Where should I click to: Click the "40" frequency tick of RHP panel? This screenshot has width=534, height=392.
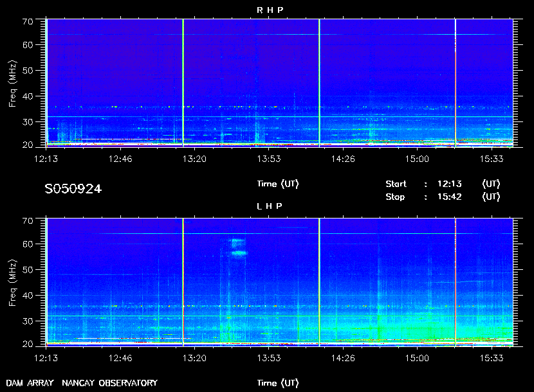(x=28, y=96)
